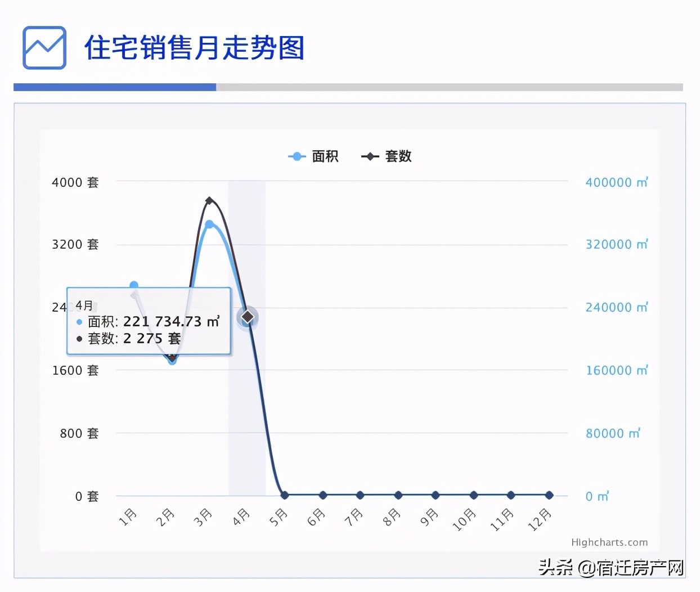The height and width of the screenshot is (592, 700).
Task: Toggle the 面积 series visibility in the legend
Action: 324,156
